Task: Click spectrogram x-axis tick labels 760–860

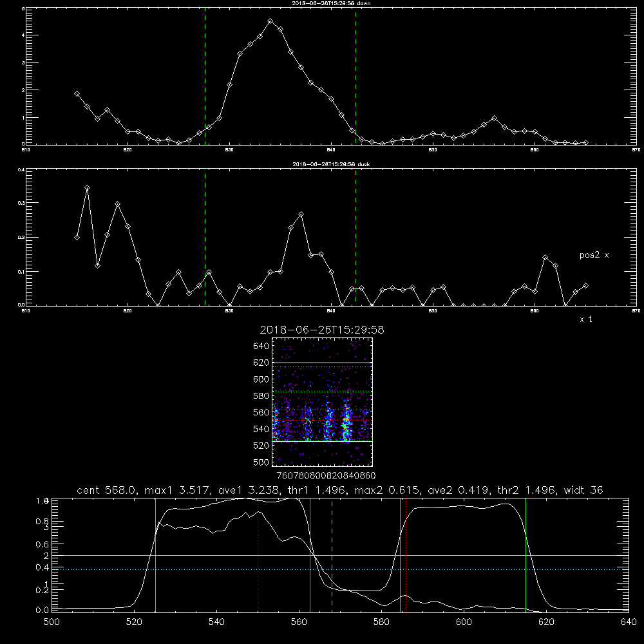Action: point(326,475)
